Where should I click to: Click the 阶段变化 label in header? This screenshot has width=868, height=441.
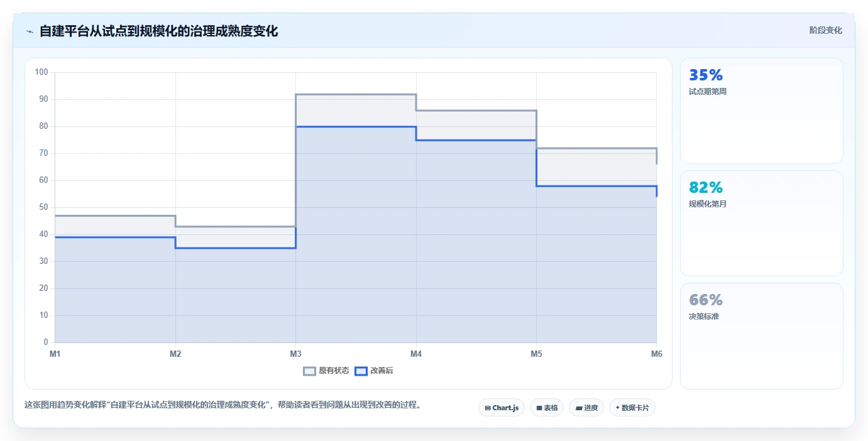pos(825,30)
